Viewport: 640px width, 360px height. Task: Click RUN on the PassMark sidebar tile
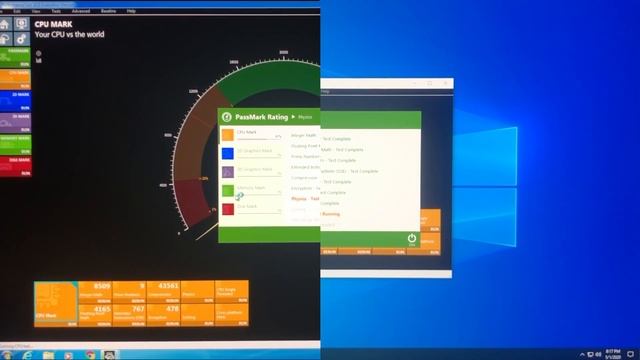25,64
